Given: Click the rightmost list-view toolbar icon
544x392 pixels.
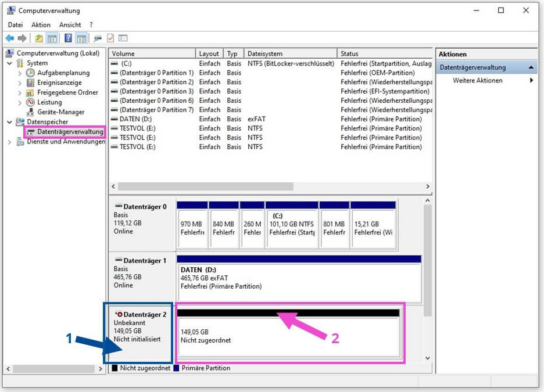Looking at the screenshot, I should pyautogui.click(x=123, y=38).
